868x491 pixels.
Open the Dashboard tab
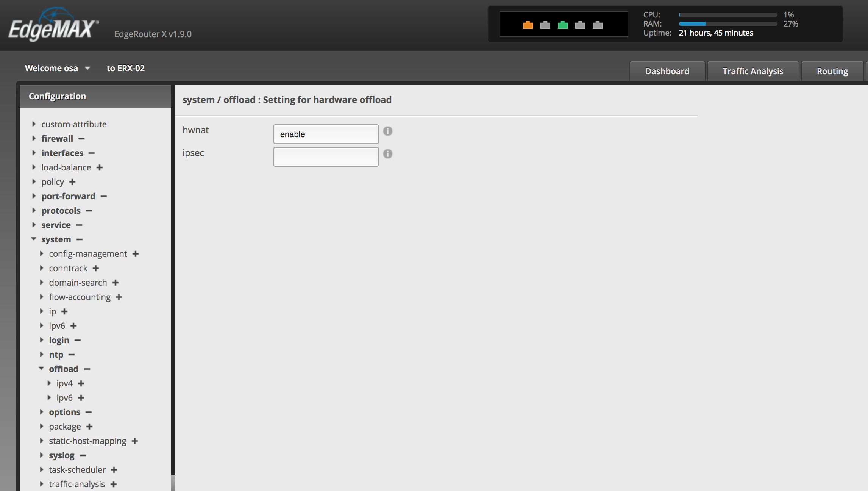pyautogui.click(x=667, y=71)
